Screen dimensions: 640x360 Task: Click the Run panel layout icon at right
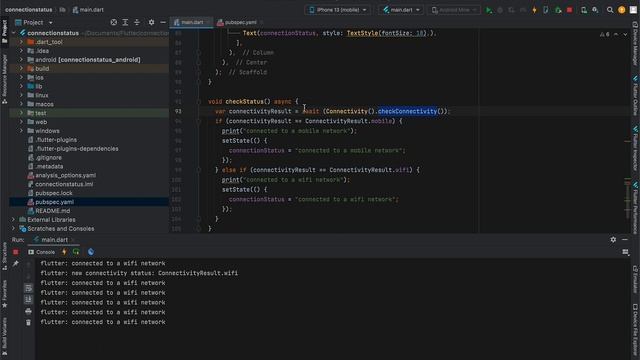[625, 252]
